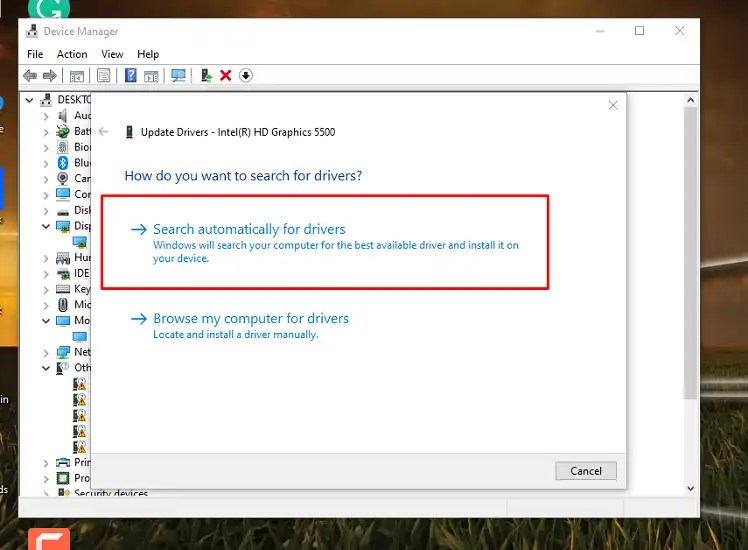Screen dimensions: 748x550
Task: Click the scrollbar up arrow
Action: [690, 100]
